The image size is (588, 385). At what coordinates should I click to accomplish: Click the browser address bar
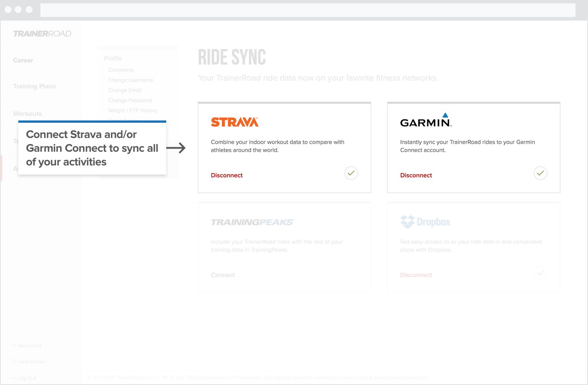click(308, 10)
